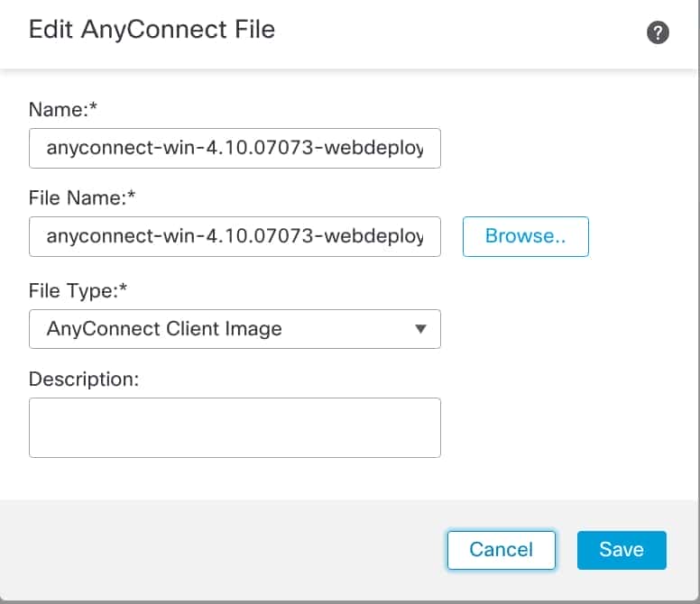
Task: Click the Description text area
Action: click(235, 427)
